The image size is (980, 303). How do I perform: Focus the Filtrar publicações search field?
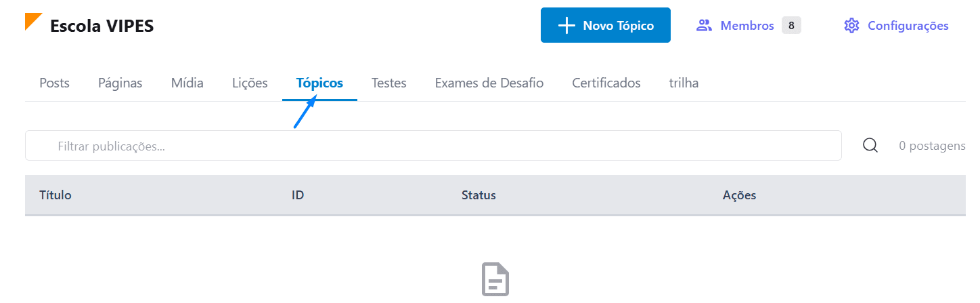tap(433, 146)
